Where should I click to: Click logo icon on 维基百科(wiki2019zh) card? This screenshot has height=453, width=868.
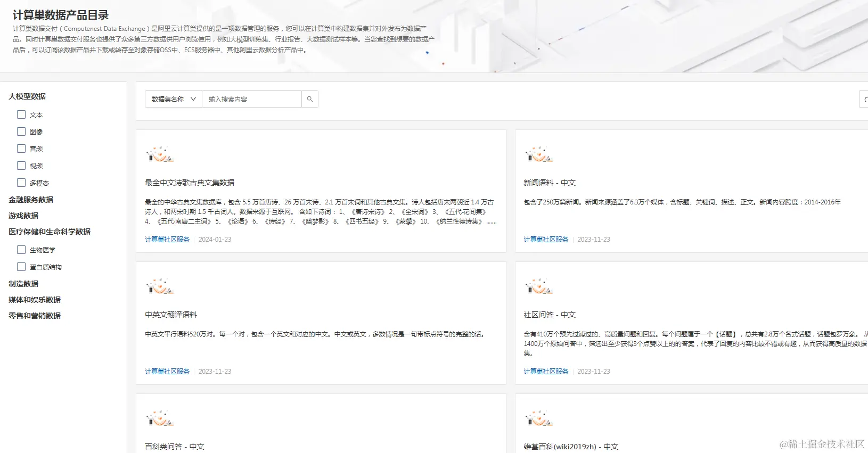(x=539, y=418)
